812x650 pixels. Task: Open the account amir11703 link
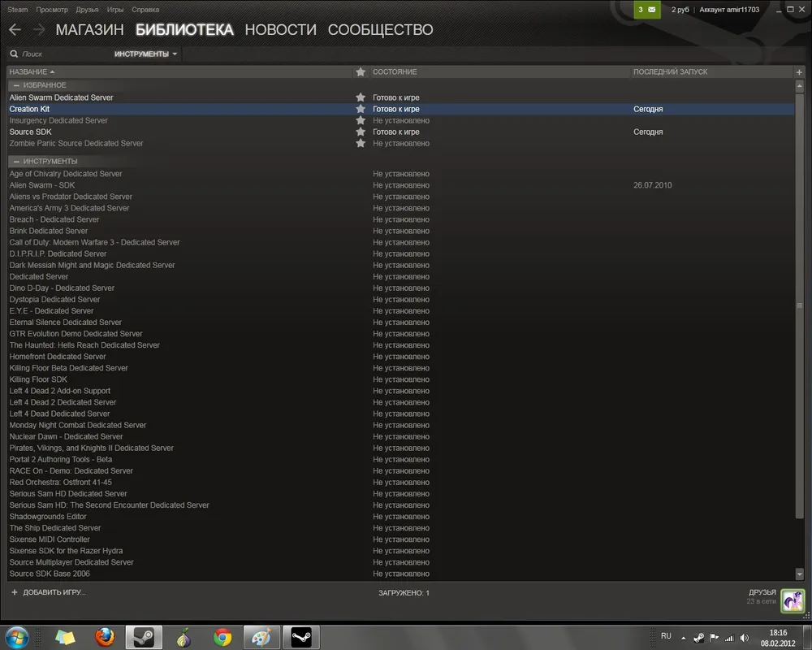729,10
